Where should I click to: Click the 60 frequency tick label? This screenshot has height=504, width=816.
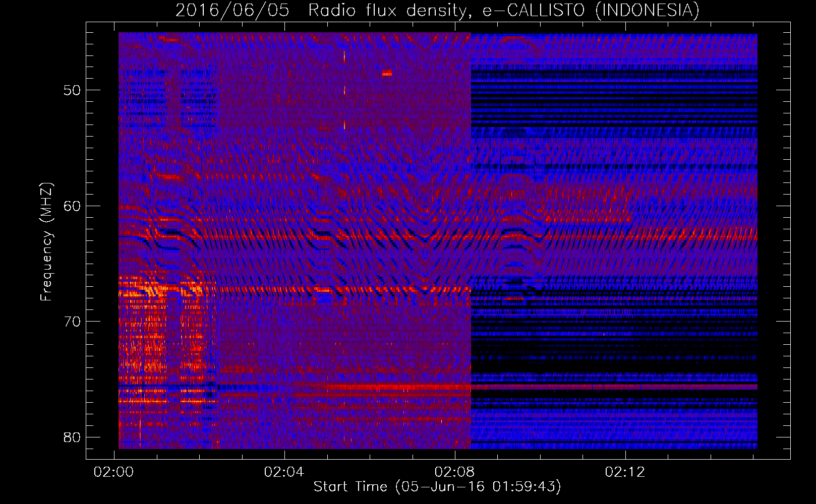coord(73,206)
